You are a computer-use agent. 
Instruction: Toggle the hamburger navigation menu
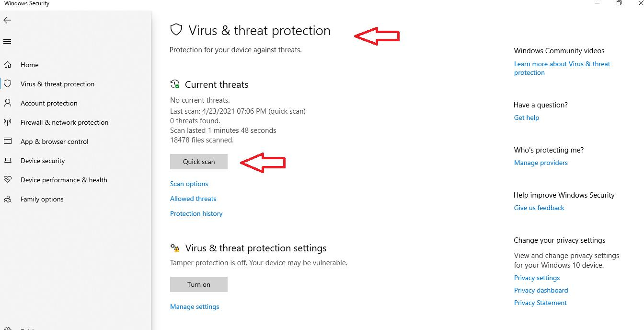coord(7,42)
